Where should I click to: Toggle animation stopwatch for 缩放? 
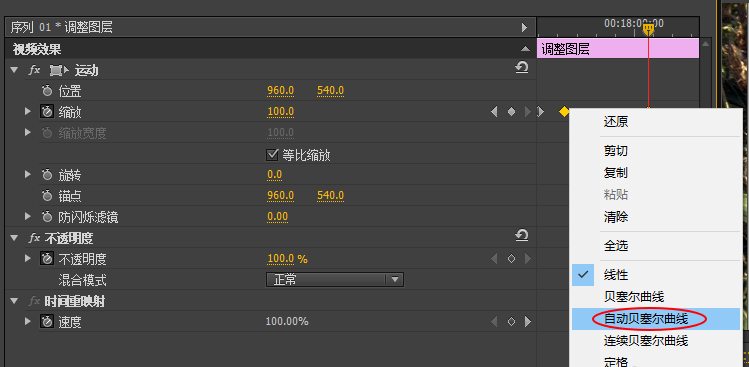(x=47, y=112)
